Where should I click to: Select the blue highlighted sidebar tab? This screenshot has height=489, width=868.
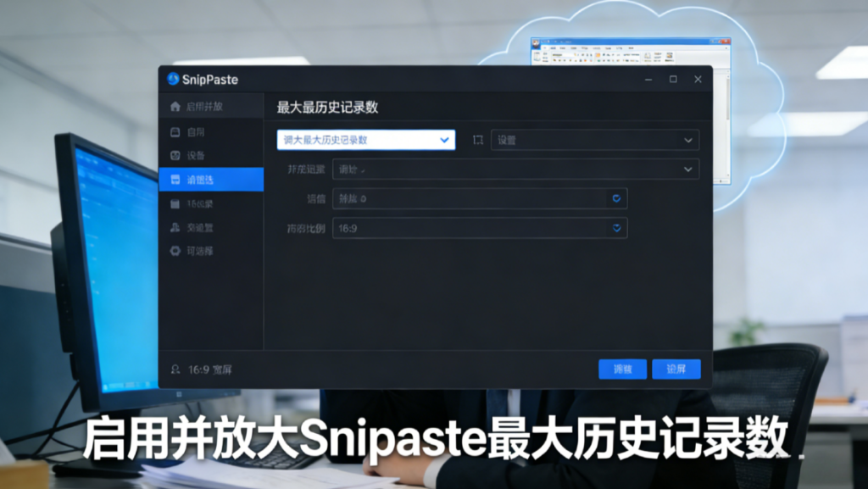pos(211,180)
